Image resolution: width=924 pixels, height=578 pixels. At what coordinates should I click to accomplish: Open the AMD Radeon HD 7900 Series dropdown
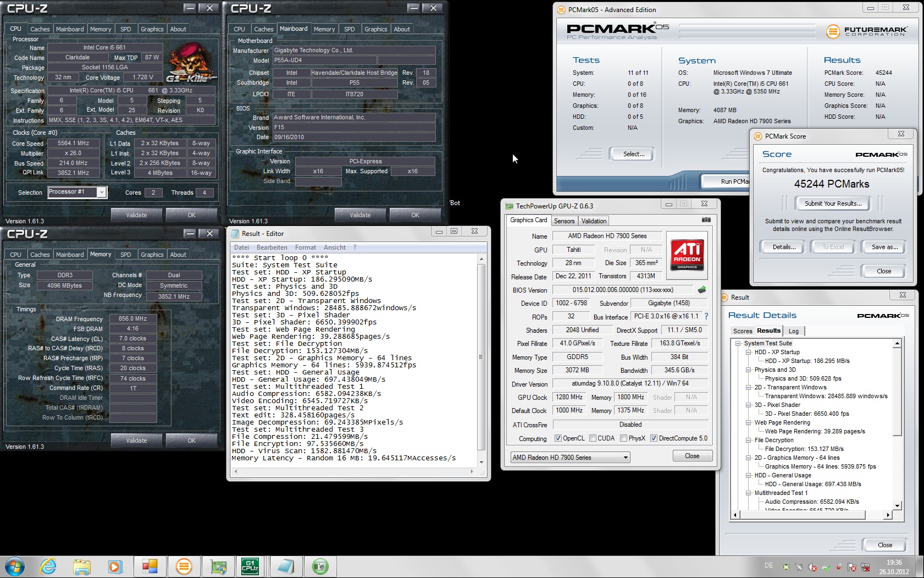coord(626,458)
